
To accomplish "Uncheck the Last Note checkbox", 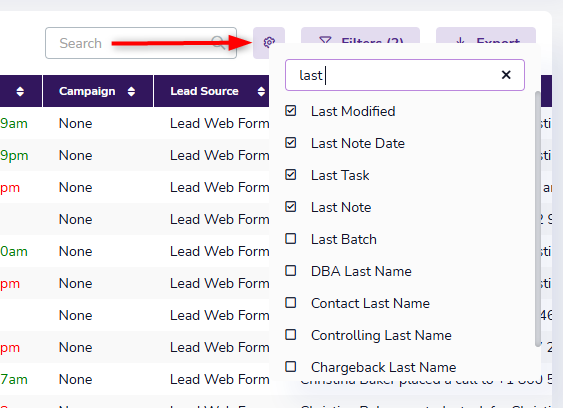I will pos(290,207).
